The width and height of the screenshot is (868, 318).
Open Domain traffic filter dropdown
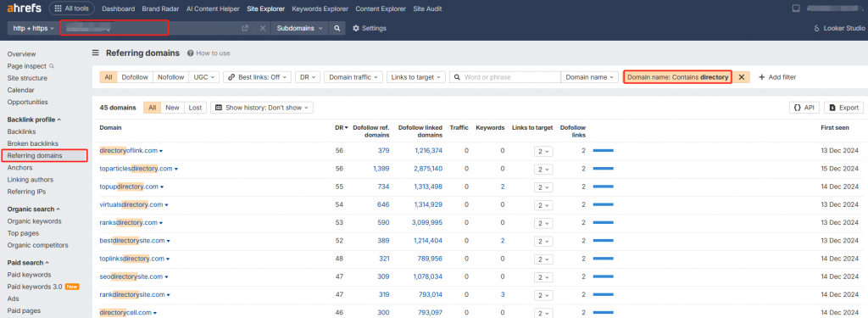pos(353,77)
